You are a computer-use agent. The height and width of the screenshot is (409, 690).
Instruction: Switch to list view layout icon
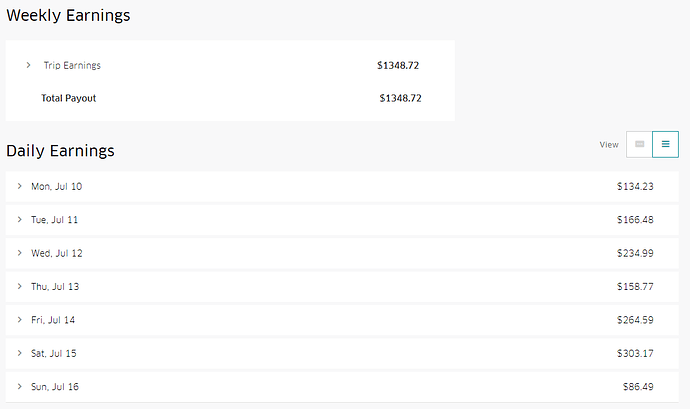pos(665,144)
